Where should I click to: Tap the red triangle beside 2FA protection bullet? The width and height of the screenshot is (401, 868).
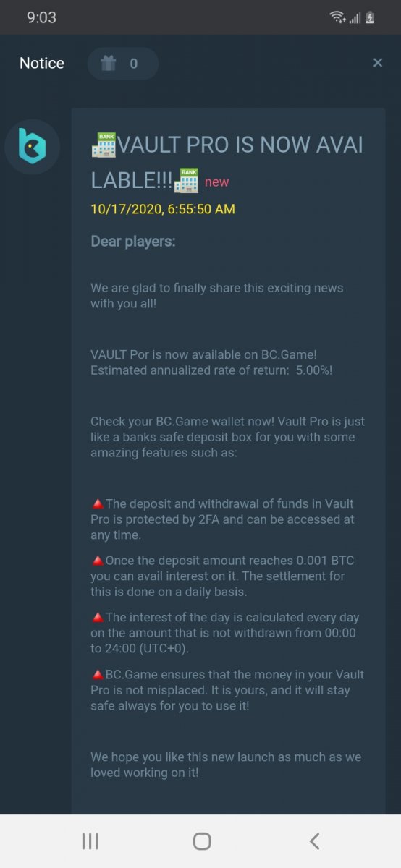(x=98, y=503)
